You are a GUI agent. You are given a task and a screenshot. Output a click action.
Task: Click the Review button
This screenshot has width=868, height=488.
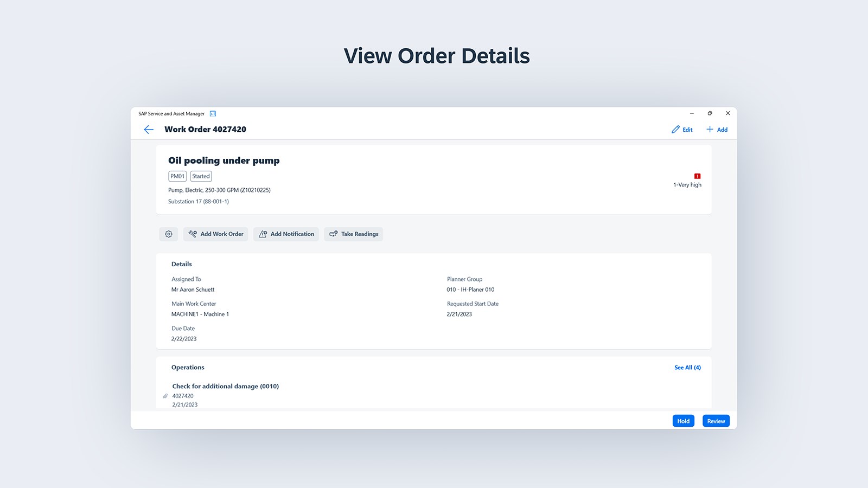coord(716,421)
